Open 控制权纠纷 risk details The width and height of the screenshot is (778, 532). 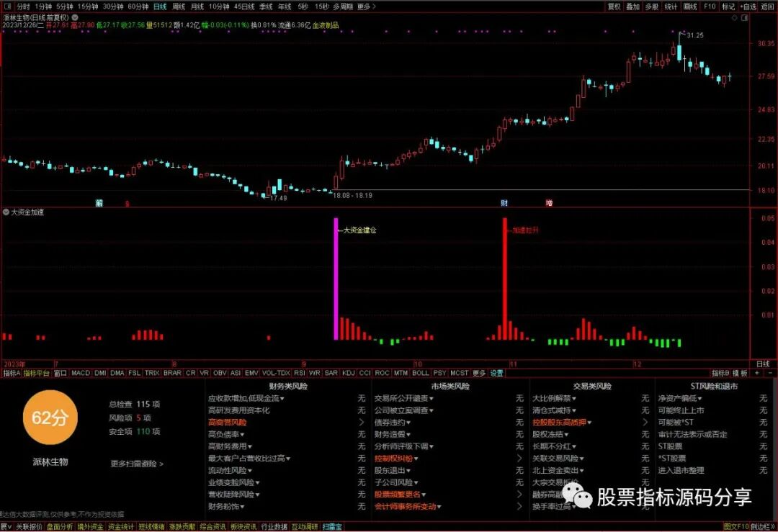(x=396, y=459)
